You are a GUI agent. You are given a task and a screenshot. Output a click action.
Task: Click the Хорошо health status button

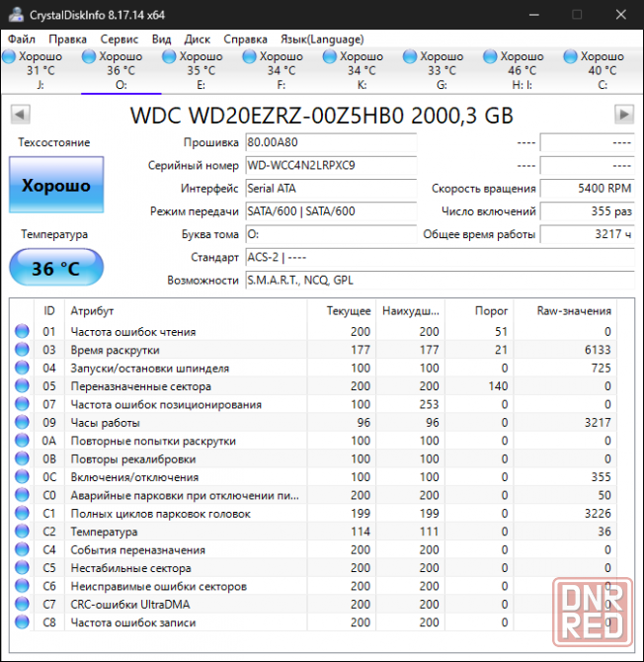coord(55,185)
